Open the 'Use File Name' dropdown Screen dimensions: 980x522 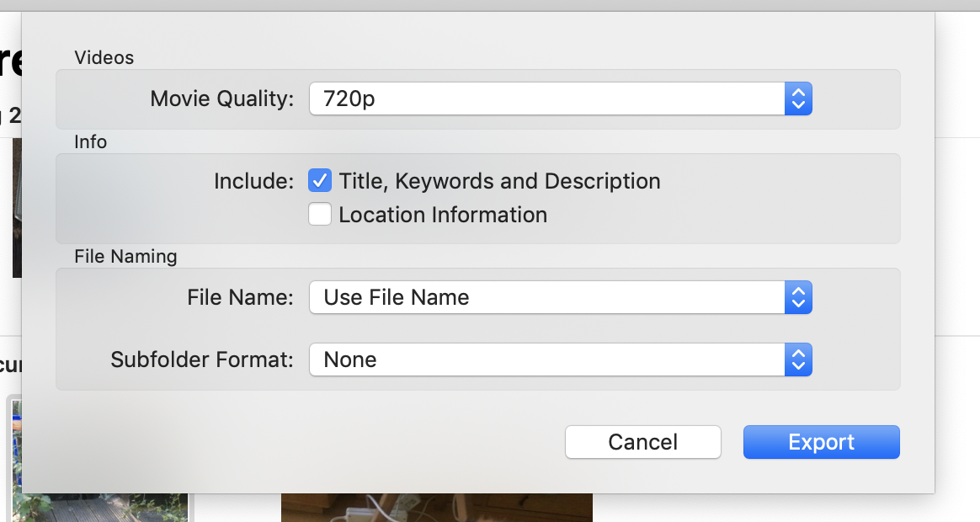(547, 297)
